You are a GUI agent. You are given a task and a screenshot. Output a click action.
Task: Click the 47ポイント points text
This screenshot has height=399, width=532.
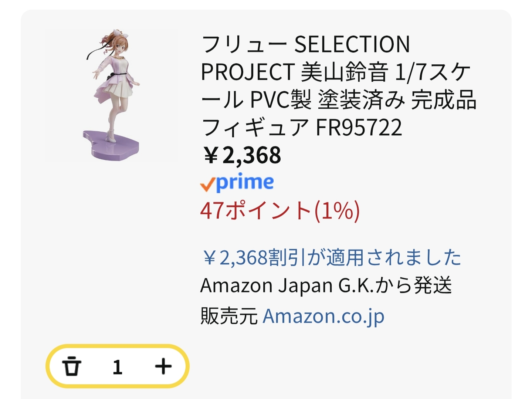click(256, 210)
